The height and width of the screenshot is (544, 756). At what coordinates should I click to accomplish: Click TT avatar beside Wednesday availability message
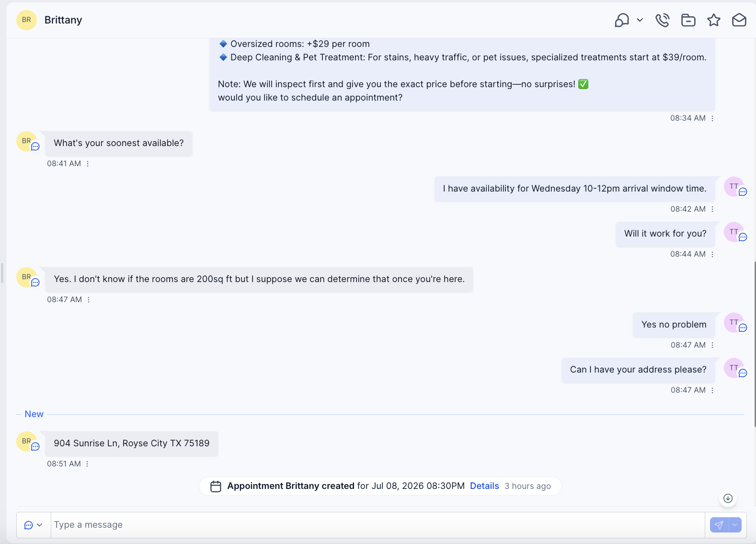(734, 187)
